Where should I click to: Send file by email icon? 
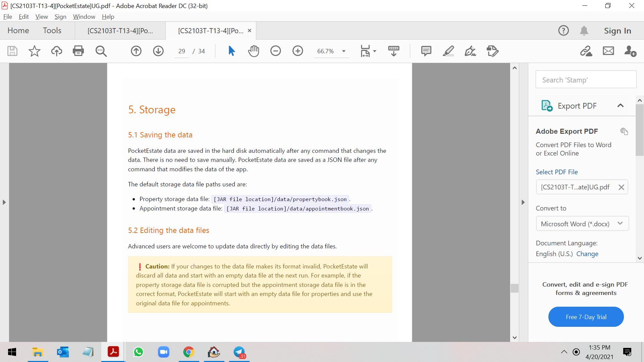coord(608,51)
